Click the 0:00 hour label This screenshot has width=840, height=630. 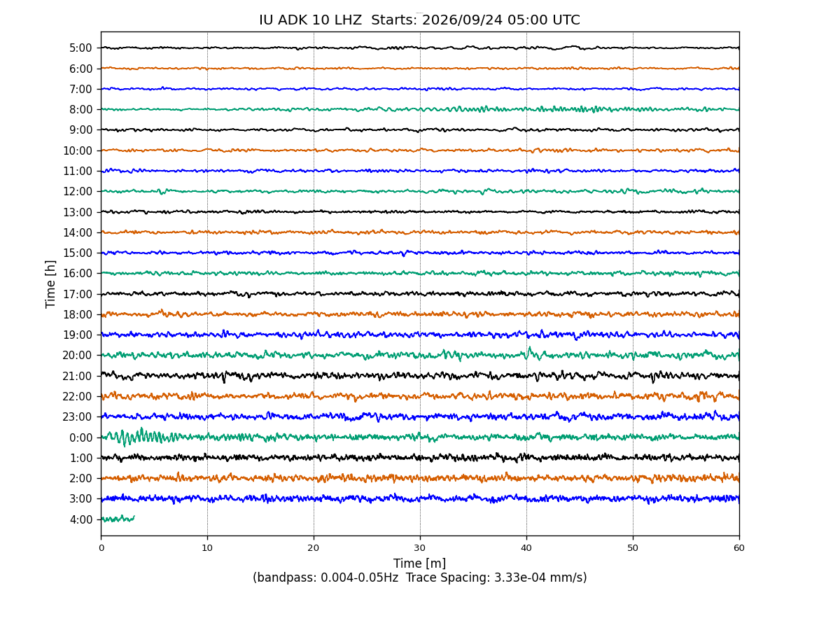coord(80,437)
